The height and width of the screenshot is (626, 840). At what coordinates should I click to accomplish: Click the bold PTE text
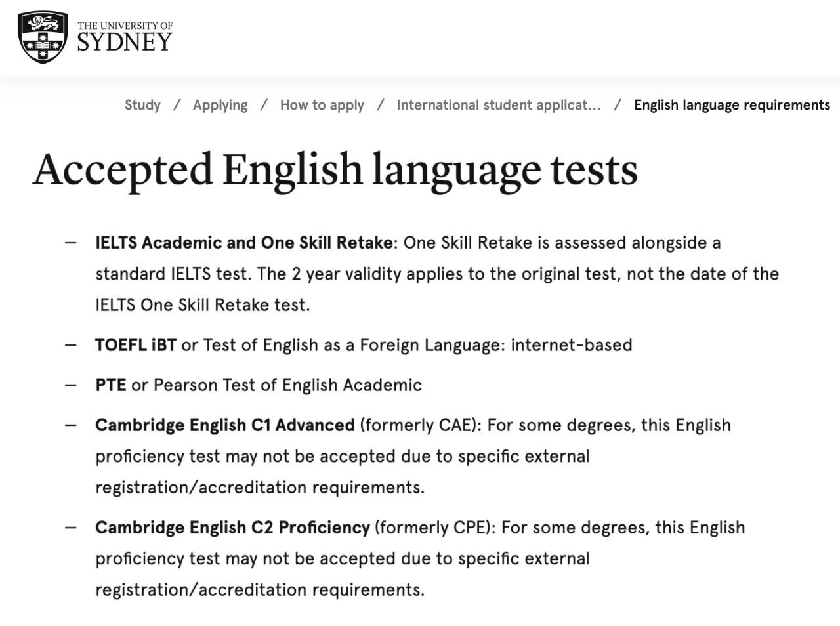[110, 385]
